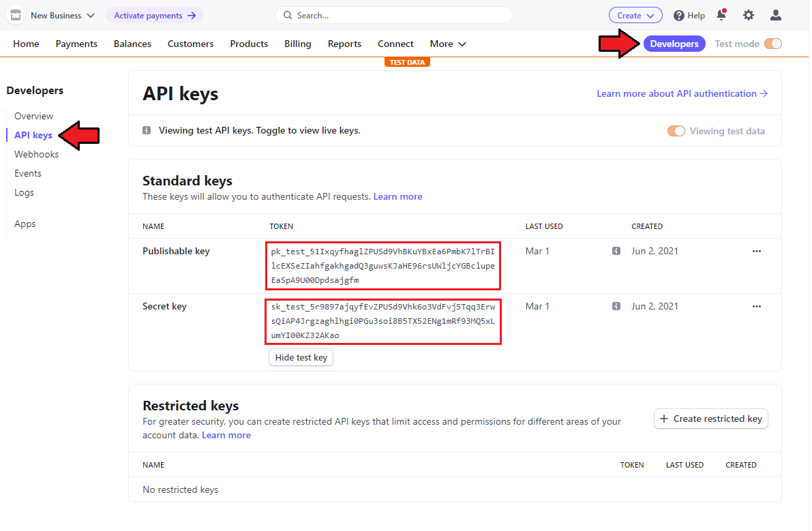Click the Secret key name cell

(x=165, y=307)
